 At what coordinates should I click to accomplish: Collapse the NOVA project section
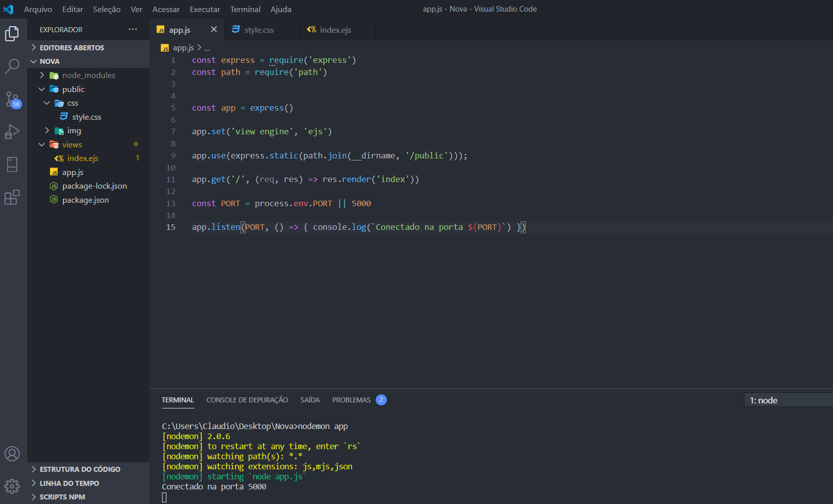(x=89, y=61)
